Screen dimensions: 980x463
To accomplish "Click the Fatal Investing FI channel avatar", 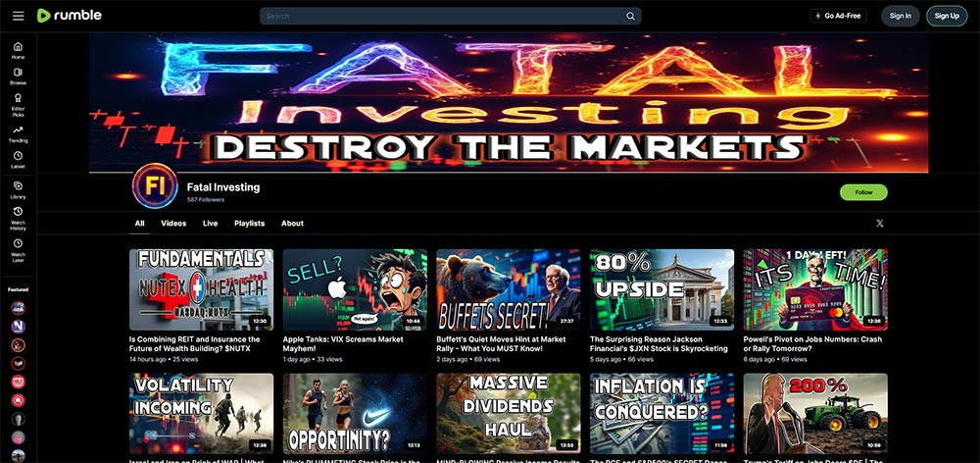I will 155,185.
